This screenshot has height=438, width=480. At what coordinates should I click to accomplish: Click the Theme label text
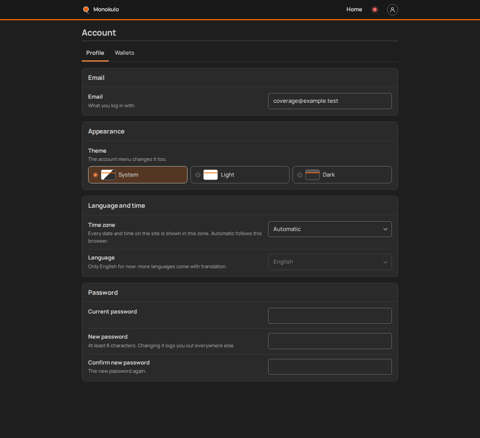pos(97,151)
